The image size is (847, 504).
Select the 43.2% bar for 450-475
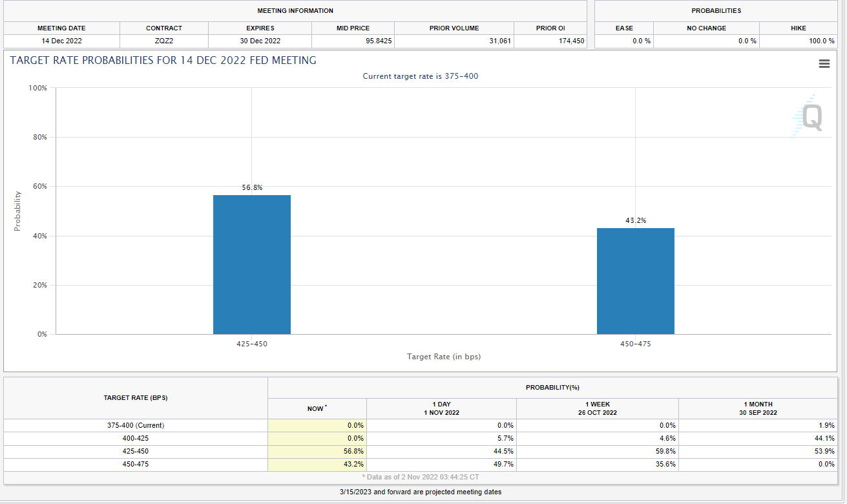click(636, 281)
